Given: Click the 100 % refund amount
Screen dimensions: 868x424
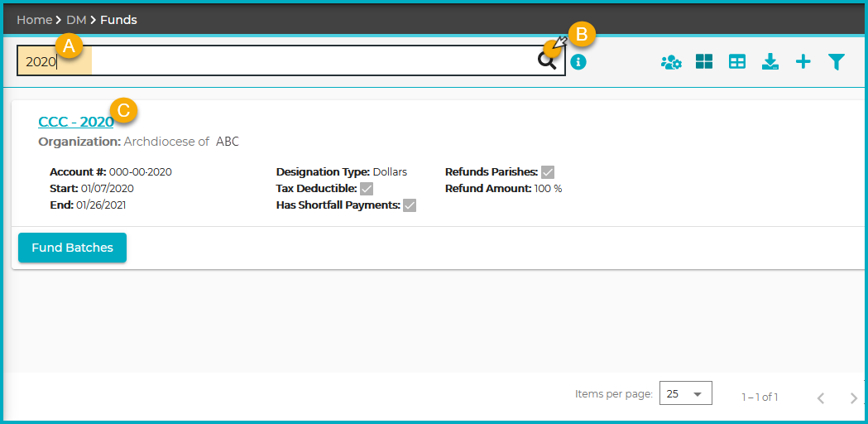Looking at the screenshot, I should (x=548, y=189).
